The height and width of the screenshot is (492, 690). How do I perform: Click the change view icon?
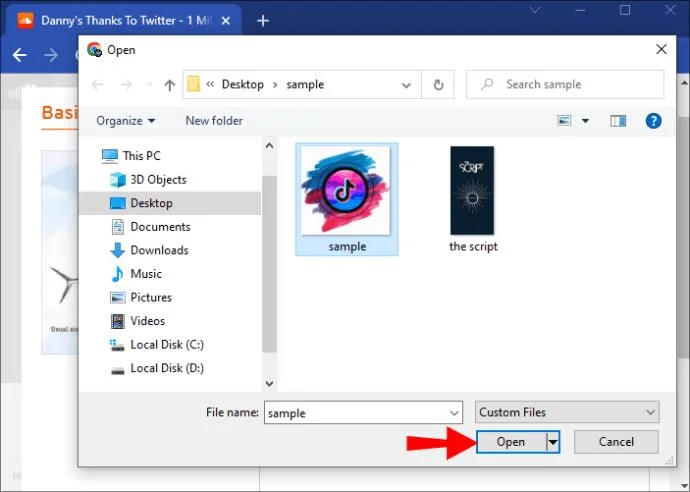tap(565, 121)
